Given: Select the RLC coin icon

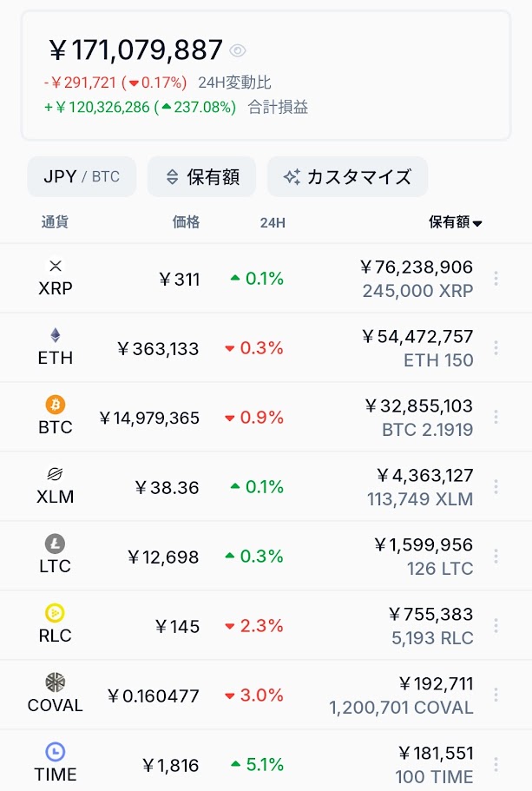Looking at the screenshot, I should (56, 613).
